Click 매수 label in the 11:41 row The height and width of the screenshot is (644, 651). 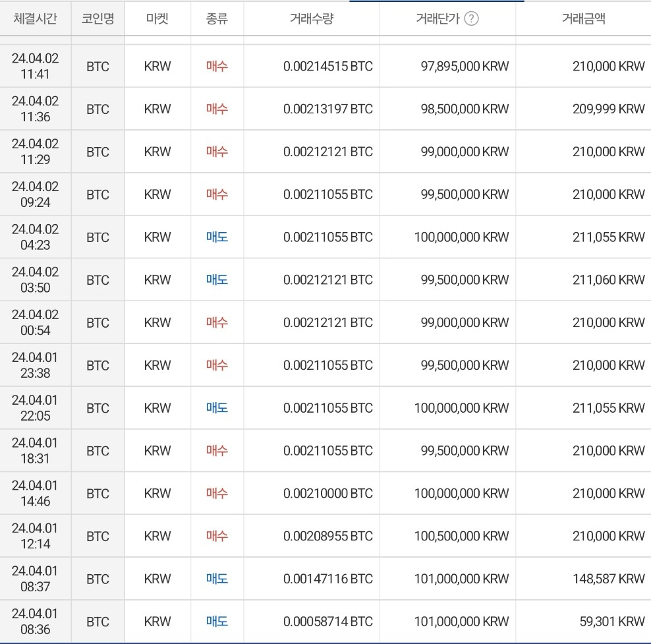[x=217, y=67]
